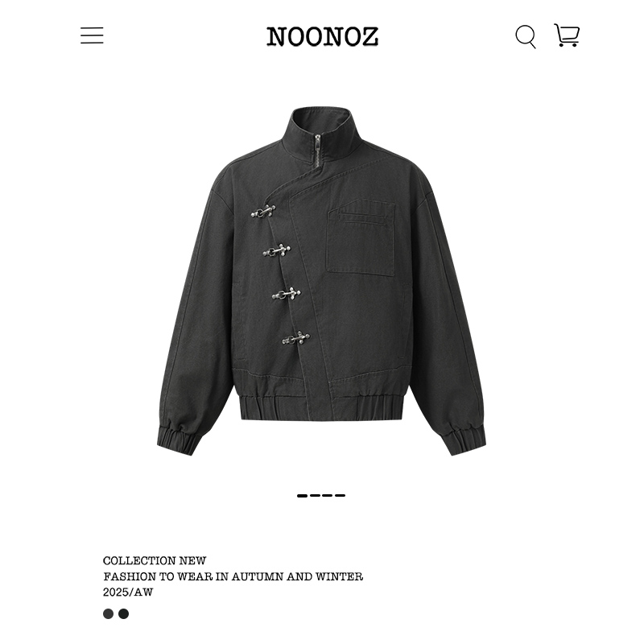Open the jacket product image
This screenshot has height=644, width=644.
coord(321,281)
